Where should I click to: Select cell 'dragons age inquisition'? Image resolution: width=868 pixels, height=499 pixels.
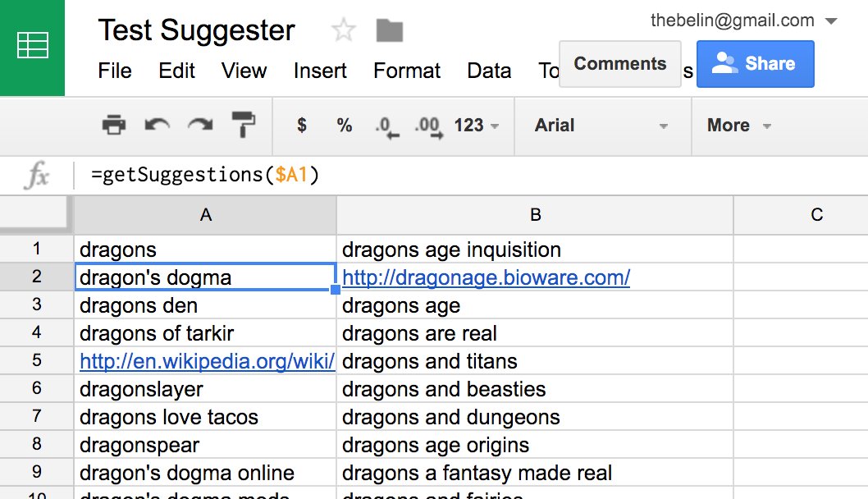[x=535, y=249]
